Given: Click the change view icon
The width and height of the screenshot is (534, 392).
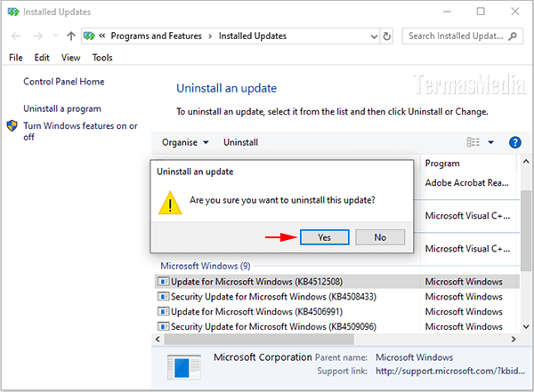Looking at the screenshot, I should (x=473, y=142).
